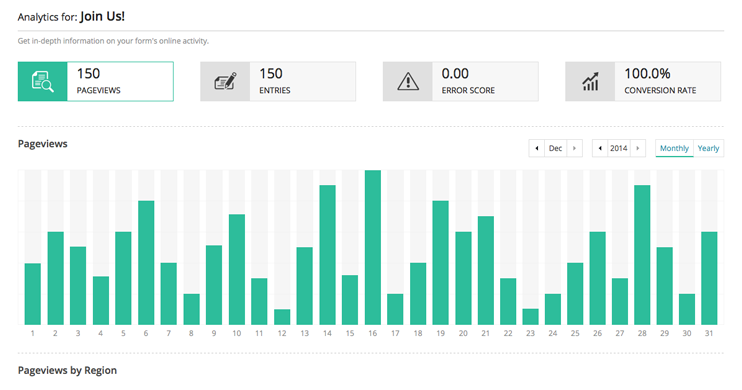The width and height of the screenshot is (742, 390).
Task: Click the pageviews bar for day 2
Action: coord(55,278)
